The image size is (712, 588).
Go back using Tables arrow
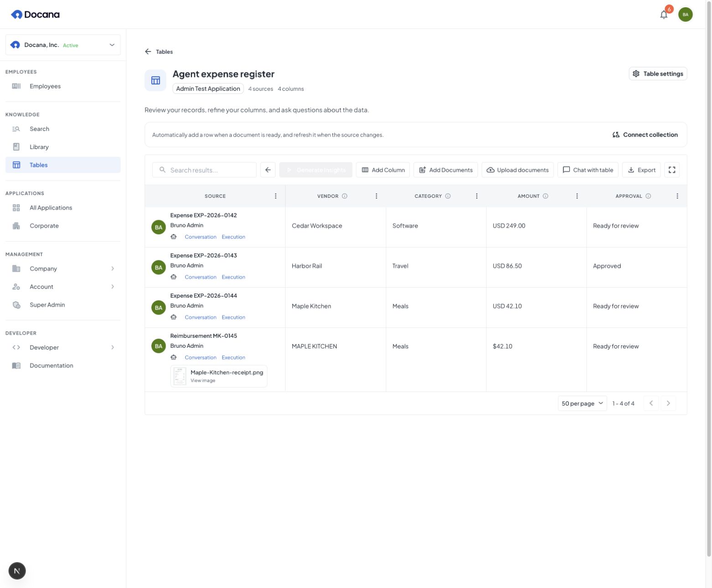click(148, 52)
